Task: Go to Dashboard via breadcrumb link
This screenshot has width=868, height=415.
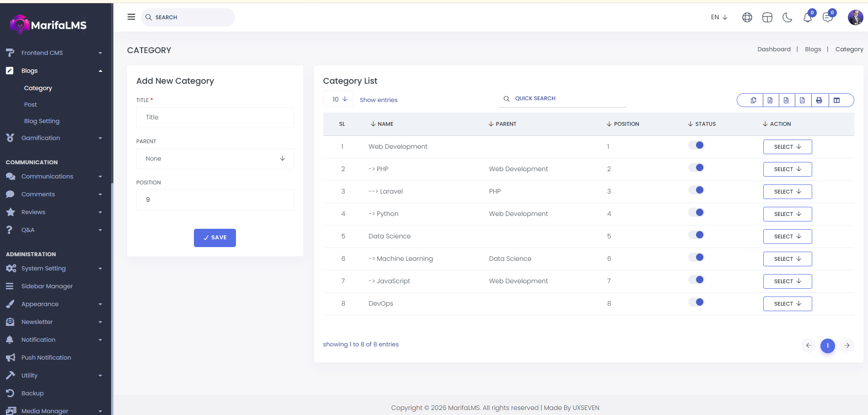Action: coord(773,49)
